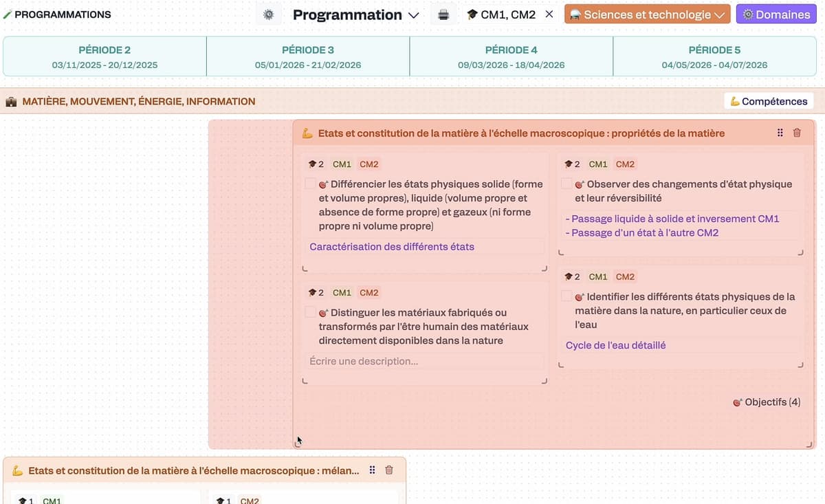
Task: Select the Période 5 column header
Action: point(714,56)
